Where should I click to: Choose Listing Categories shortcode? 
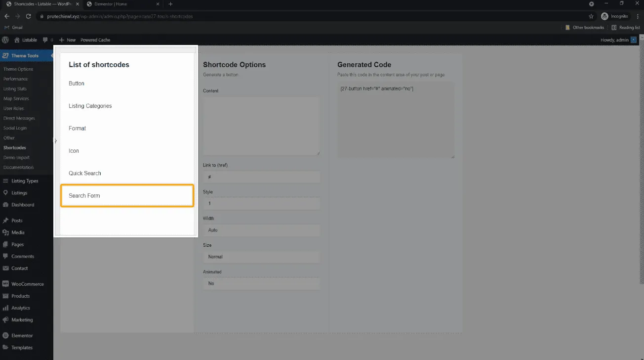click(90, 106)
